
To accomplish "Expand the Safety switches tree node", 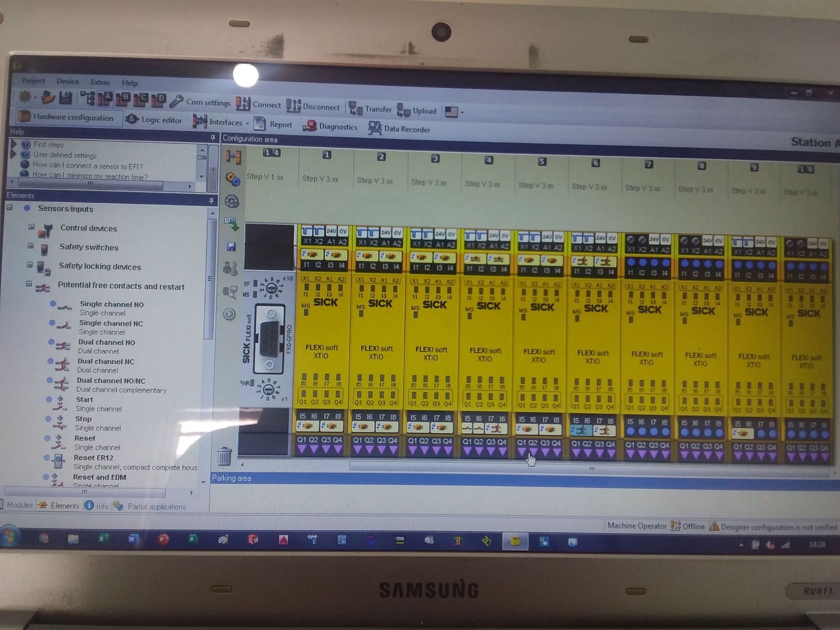I will pos(31,246).
